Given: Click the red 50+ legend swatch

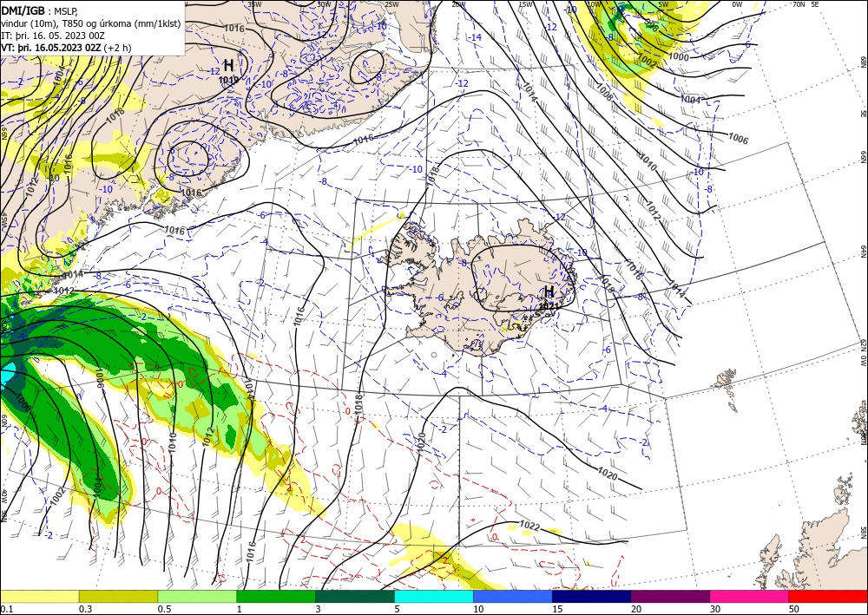Looking at the screenshot, I should pos(828,596).
